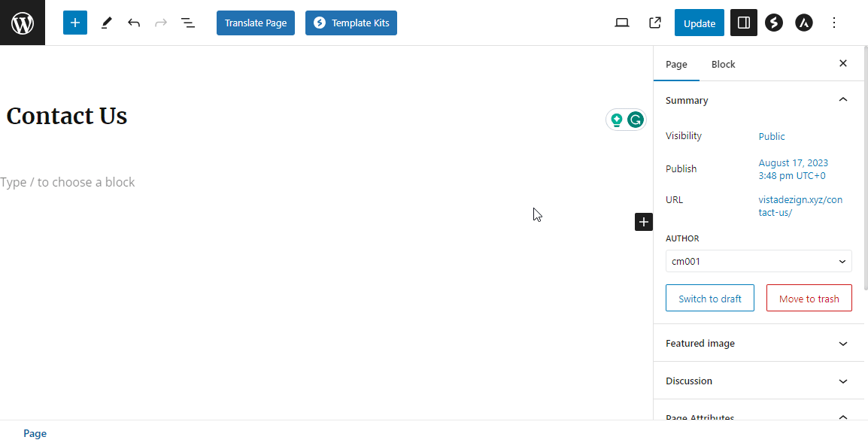Click the Translate Page button
The height and width of the screenshot is (446, 868).
click(x=256, y=23)
